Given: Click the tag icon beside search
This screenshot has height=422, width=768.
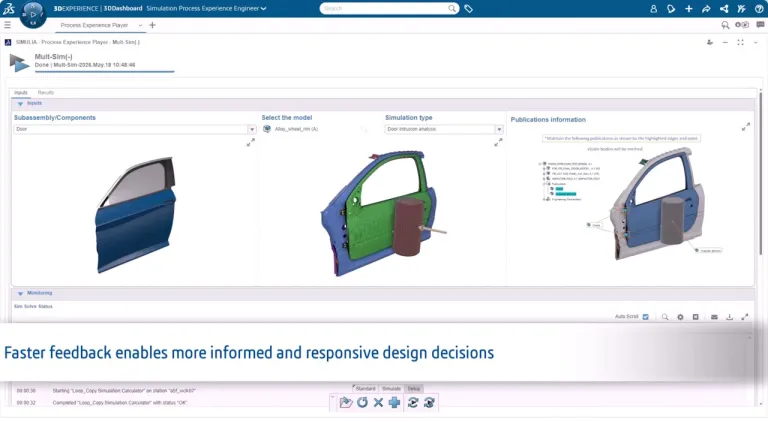Looking at the screenshot, I should [x=468, y=8].
